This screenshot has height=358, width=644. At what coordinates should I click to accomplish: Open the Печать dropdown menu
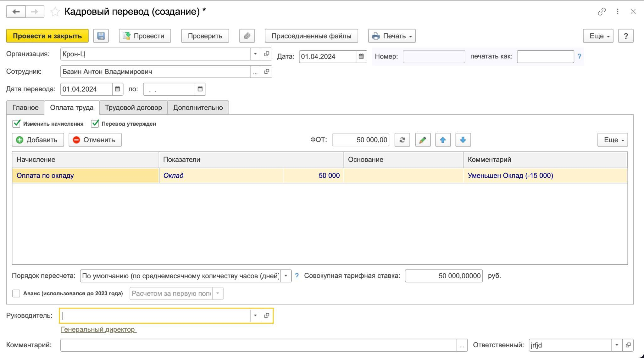click(392, 36)
